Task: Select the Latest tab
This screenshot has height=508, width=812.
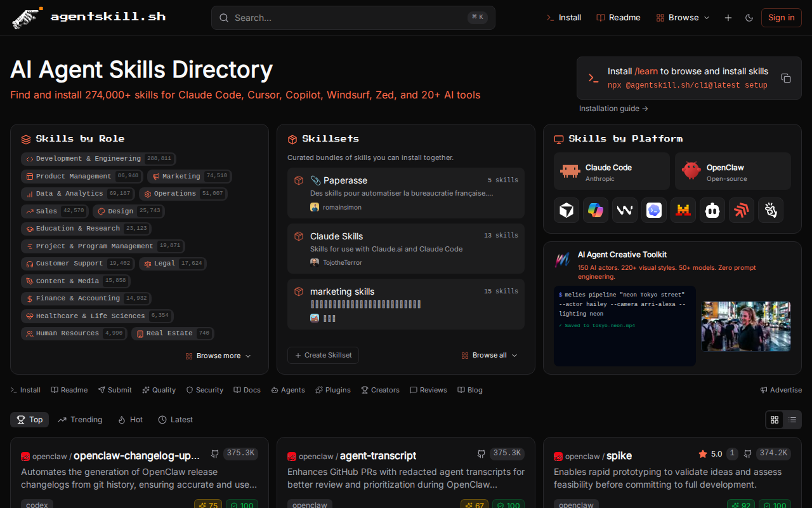Action: tap(176, 420)
